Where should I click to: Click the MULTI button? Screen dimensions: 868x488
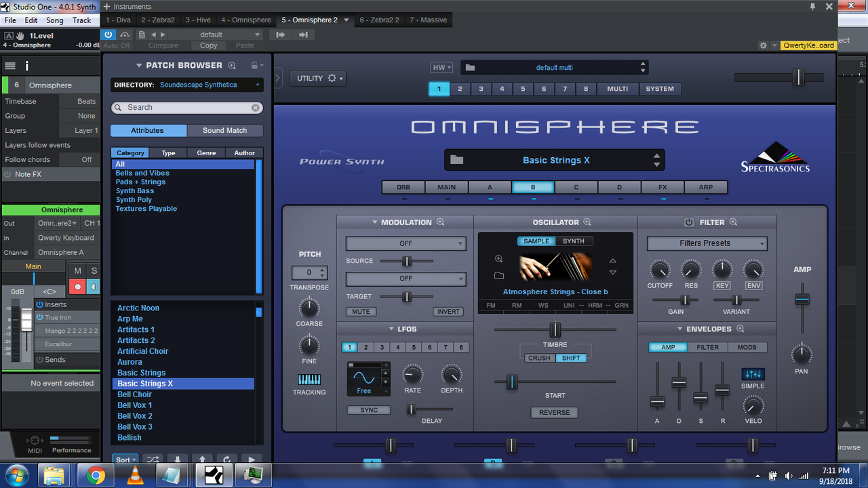[x=617, y=89]
